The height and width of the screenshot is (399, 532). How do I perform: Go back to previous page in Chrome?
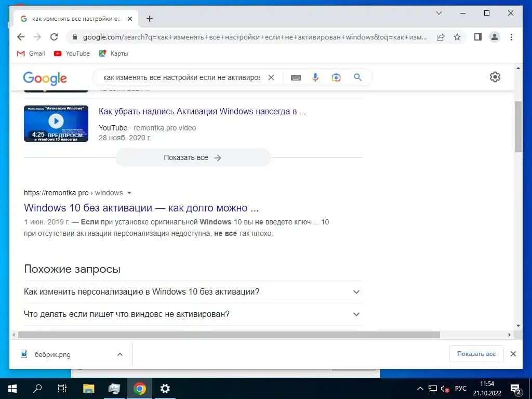tap(21, 37)
